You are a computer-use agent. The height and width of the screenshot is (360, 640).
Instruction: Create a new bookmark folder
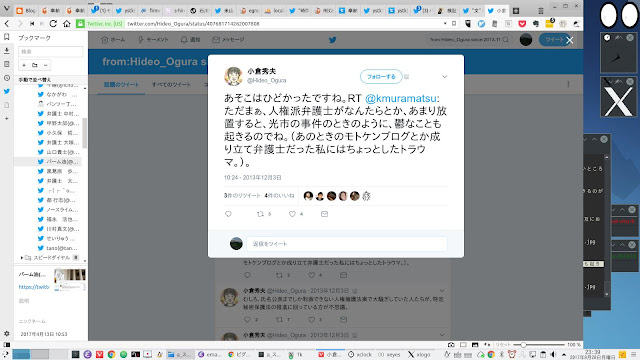[35, 65]
